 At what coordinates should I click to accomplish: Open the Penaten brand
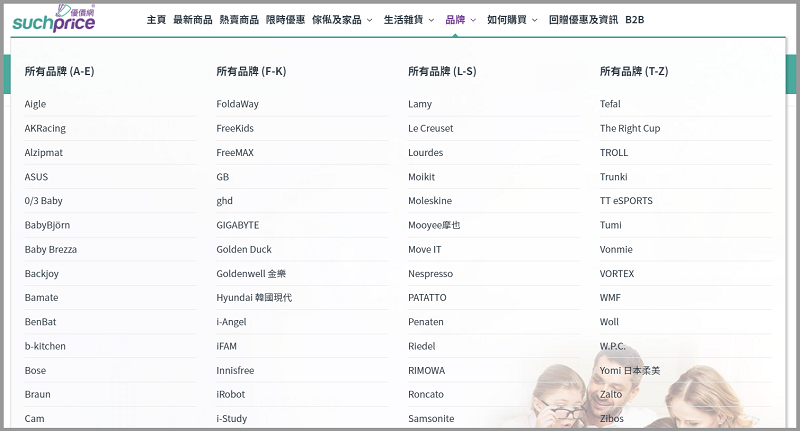426,322
